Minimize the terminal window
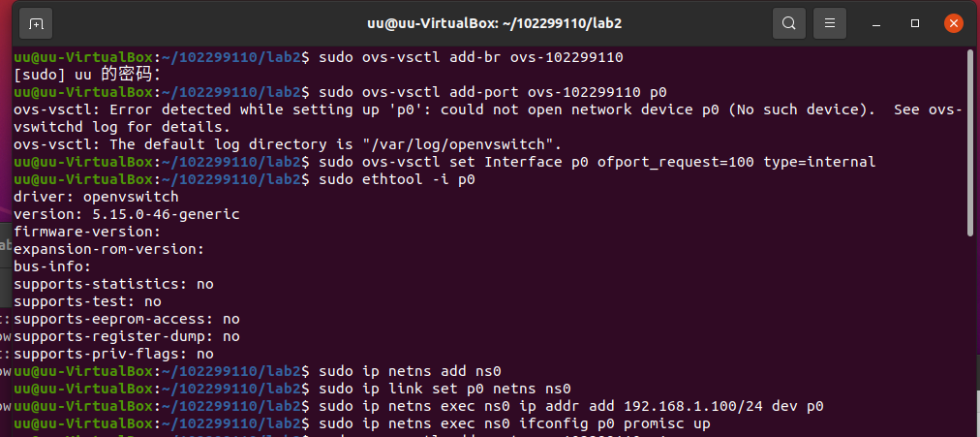 click(877, 24)
